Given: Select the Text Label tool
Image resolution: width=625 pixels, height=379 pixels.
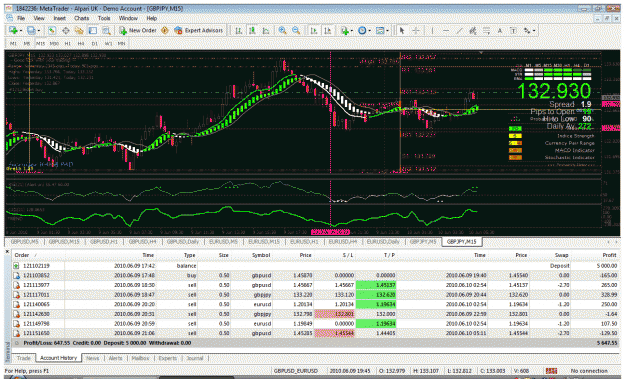Looking at the screenshot, I should pos(513,31).
